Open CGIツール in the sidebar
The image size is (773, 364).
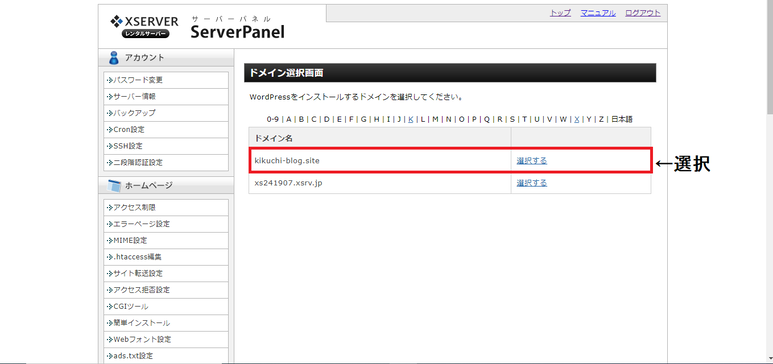[x=166, y=307]
